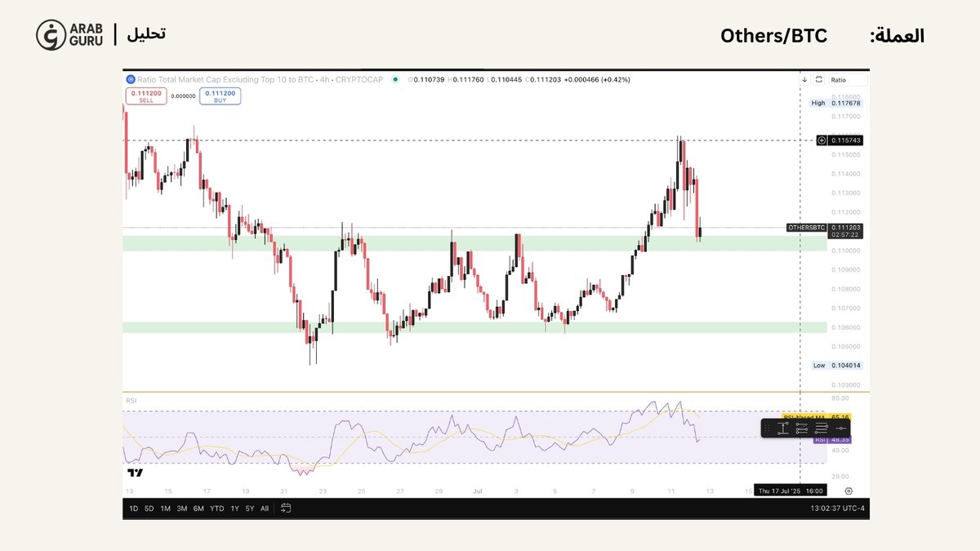Click the SELL 0.111200 button
The image size is (980, 551).
146,96
